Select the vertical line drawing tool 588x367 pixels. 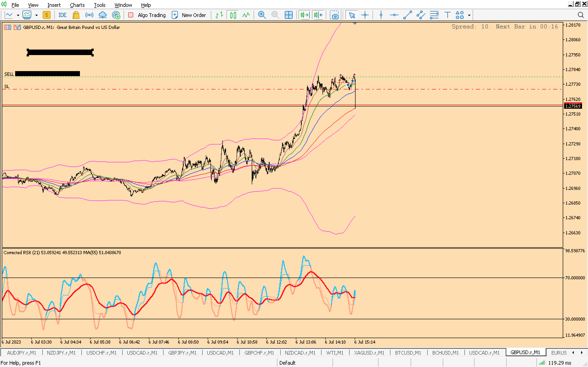pos(381,15)
